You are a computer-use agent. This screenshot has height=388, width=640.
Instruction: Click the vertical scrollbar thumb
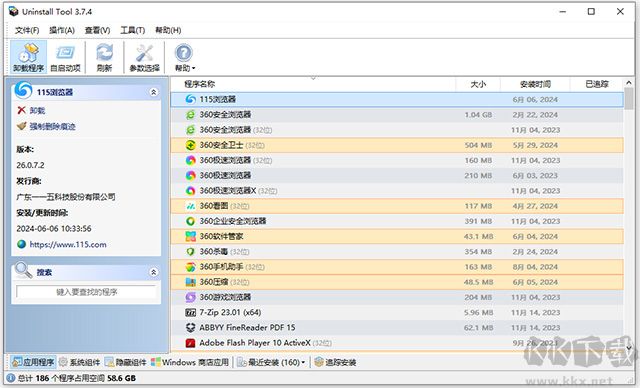(629, 98)
